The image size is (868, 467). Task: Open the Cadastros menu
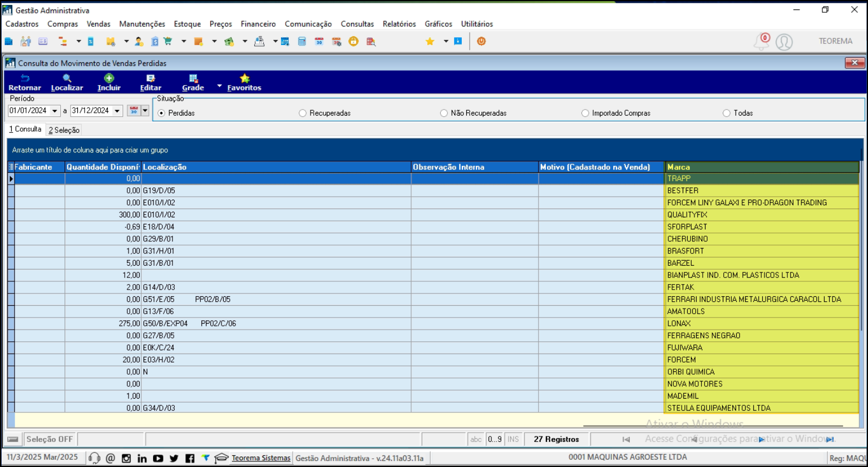click(22, 24)
